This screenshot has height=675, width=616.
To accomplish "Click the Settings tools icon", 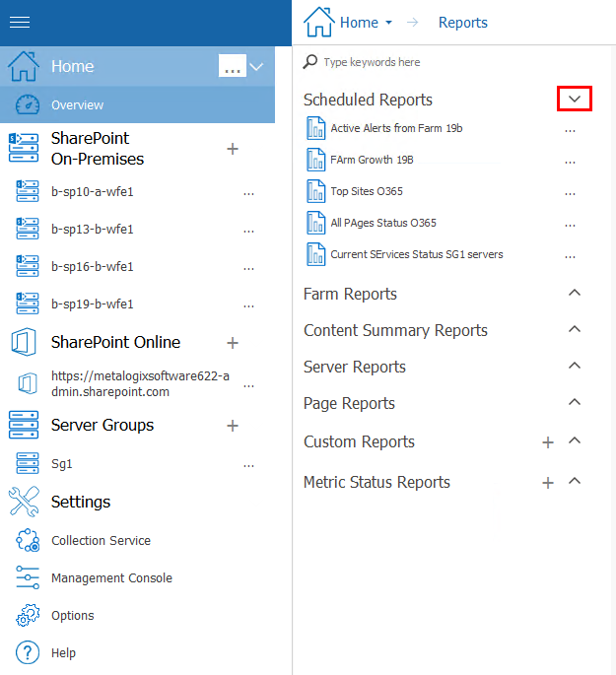I will pyautogui.click(x=24, y=502).
